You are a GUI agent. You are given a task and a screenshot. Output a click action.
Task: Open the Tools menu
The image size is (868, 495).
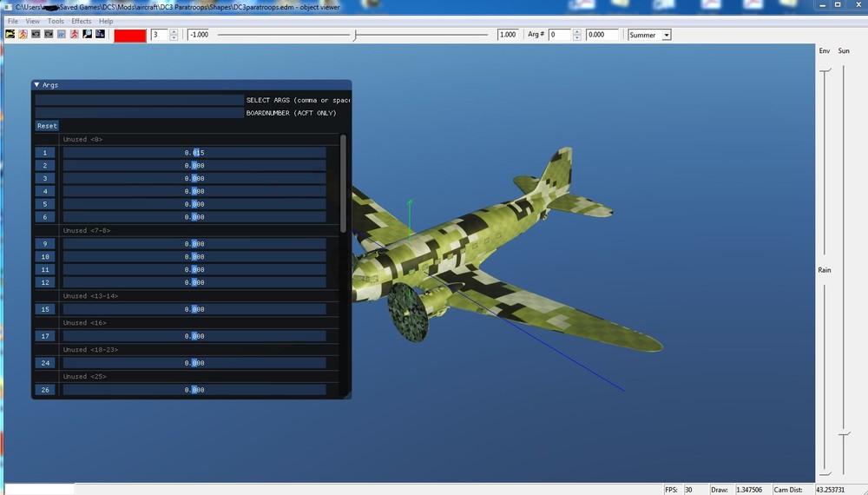coord(56,21)
